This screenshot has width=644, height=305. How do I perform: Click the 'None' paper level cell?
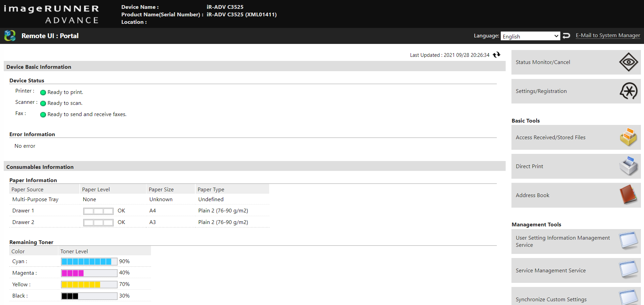(89, 199)
